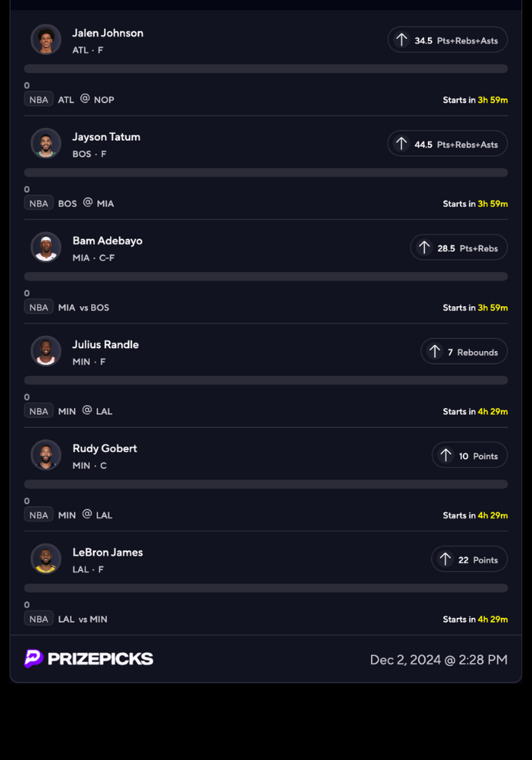Click the Dec 2, 2024 timestamp
The height and width of the screenshot is (760, 532).
(439, 660)
